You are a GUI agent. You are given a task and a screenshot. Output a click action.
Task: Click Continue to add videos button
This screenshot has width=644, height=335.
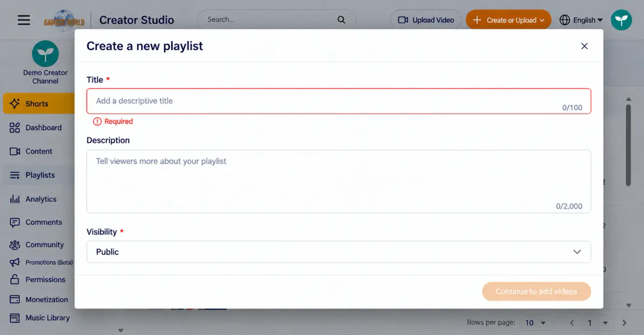click(537, 292)
